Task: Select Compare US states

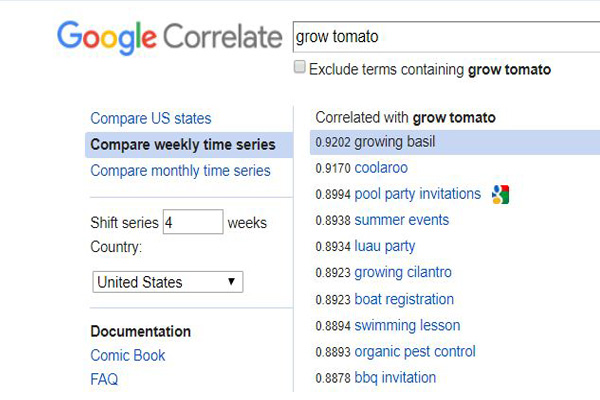Action: (x=151, y=118)
